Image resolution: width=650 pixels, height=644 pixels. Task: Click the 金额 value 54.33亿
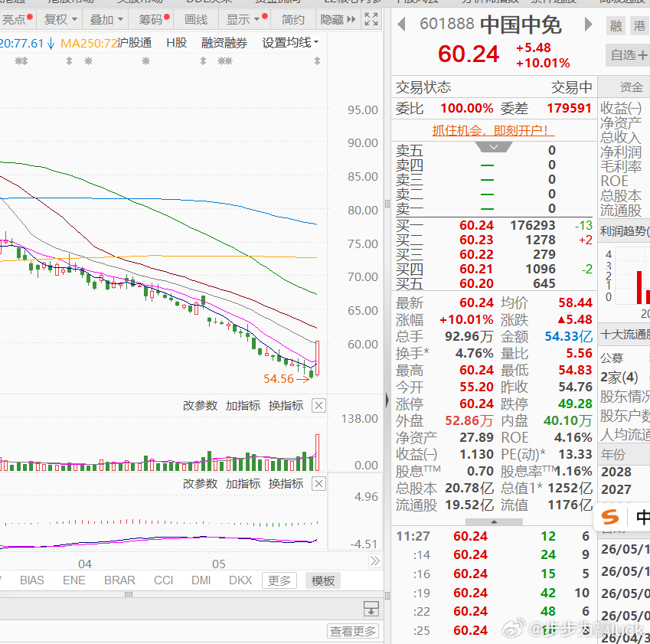tap(568, 336)
